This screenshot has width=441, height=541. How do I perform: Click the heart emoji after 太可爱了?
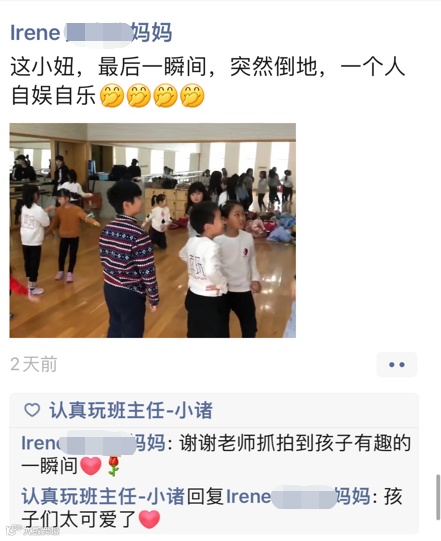click(x=149, y=519)
